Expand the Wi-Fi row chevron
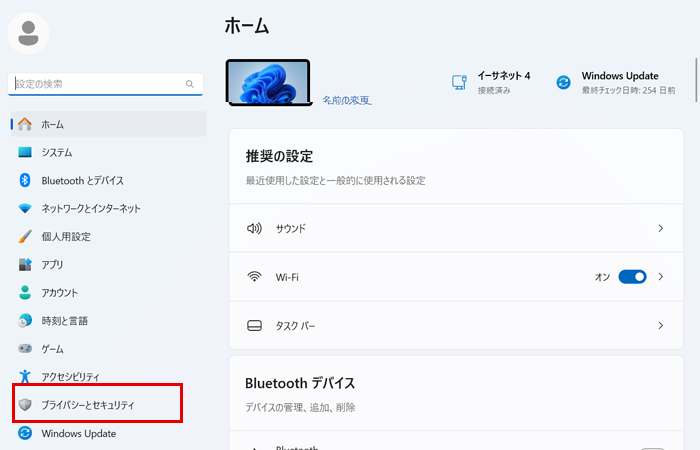 661,277
